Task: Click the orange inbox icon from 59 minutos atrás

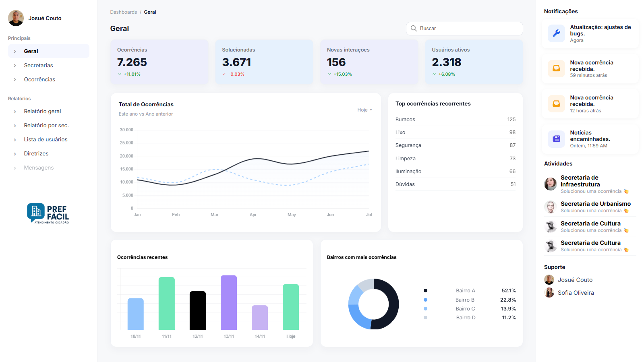Action: tap(556, 68)
